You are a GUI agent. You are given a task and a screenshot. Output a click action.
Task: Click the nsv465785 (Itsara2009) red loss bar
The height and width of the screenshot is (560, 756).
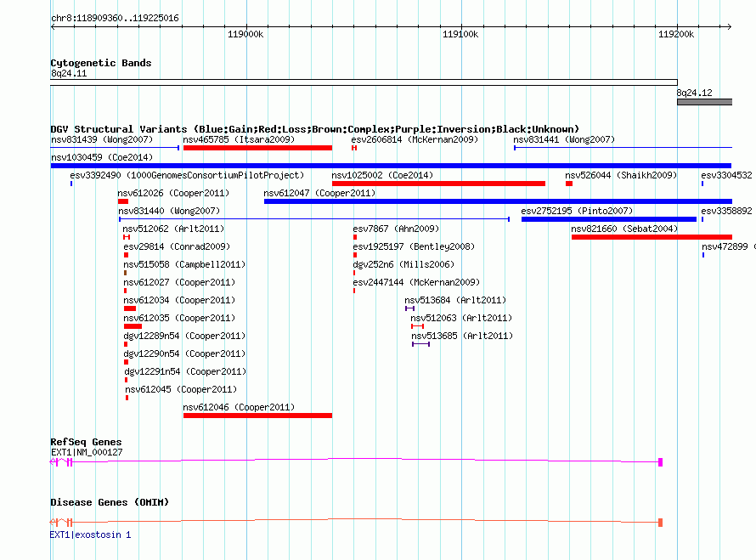click(x=257, y=148)
